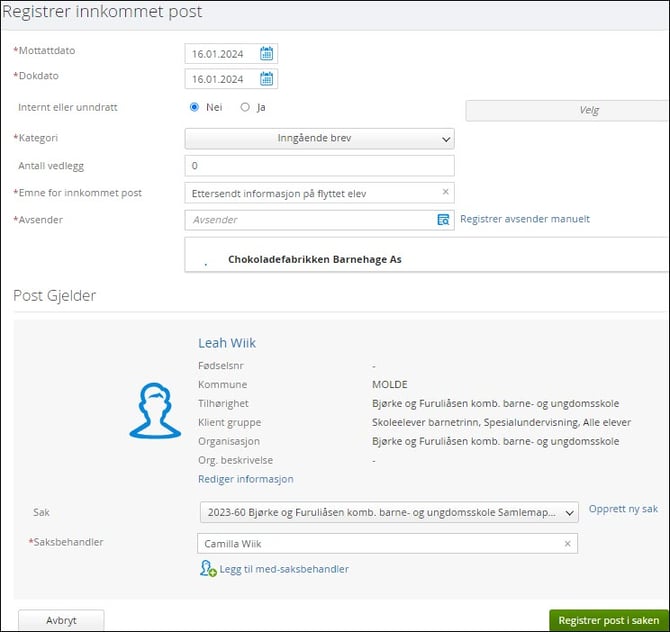Clear the Emne for innkommet post text
670x632 pixels.
click(x=446, y=192)
